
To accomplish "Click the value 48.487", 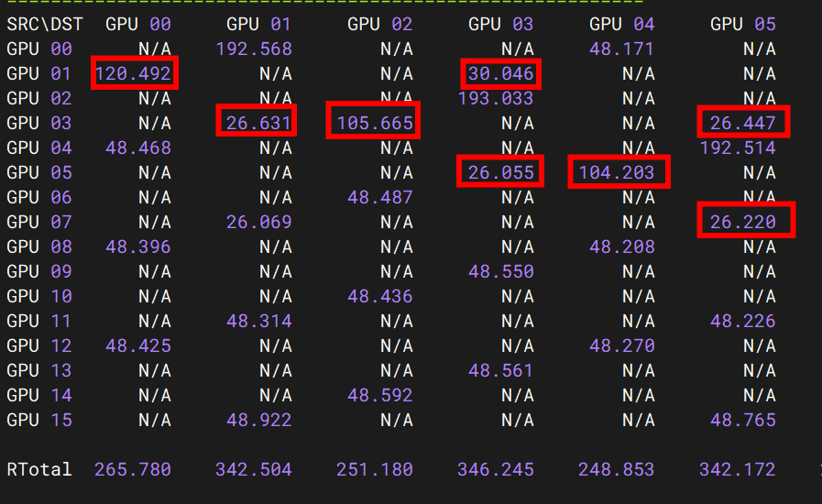I will [380, 197].
